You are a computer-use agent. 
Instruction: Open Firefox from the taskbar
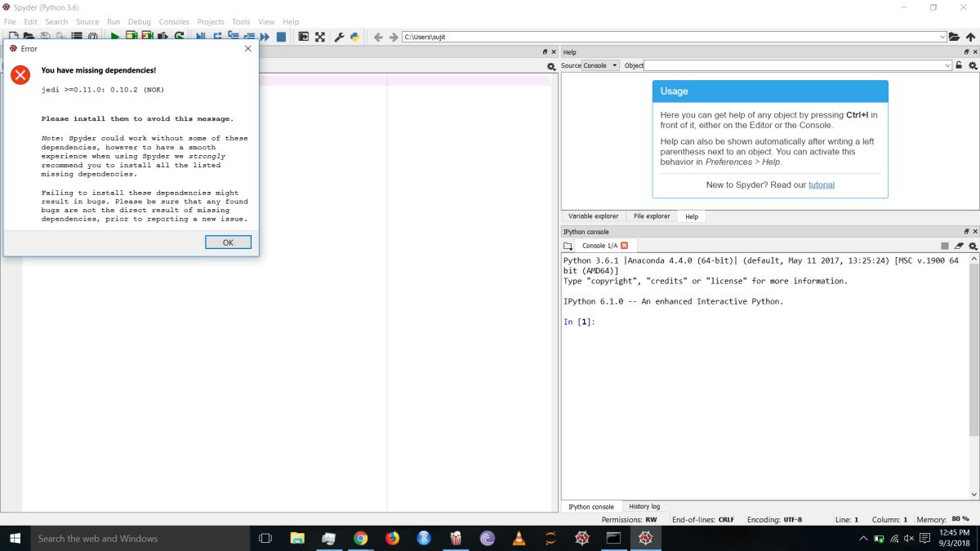392,538
